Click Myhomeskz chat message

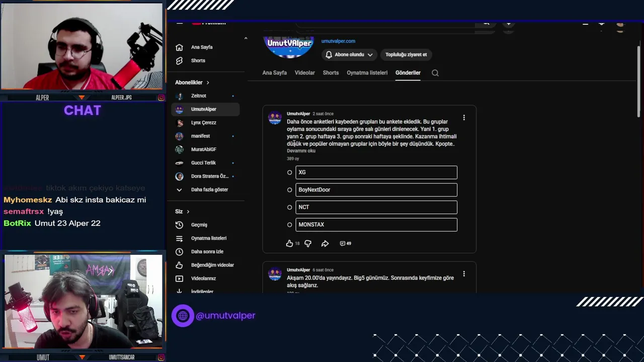(74, 200)
